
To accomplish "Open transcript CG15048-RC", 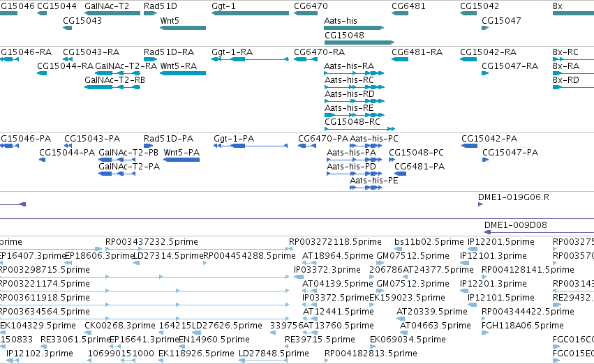I will [x=359, y=129].
